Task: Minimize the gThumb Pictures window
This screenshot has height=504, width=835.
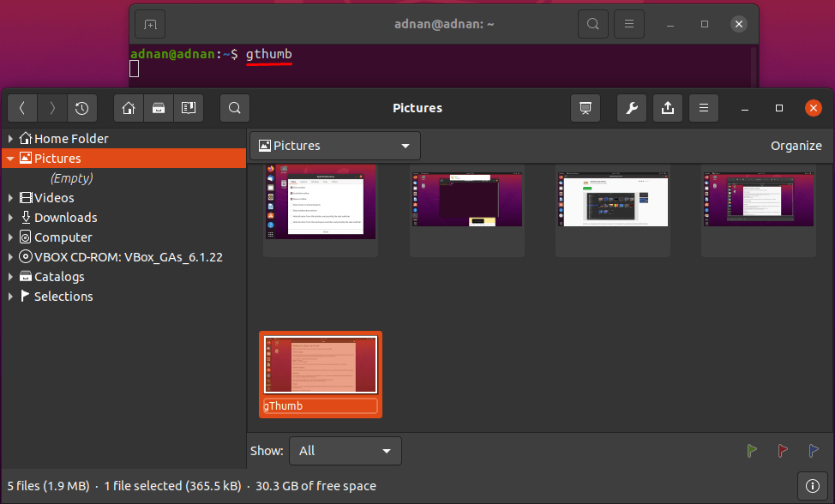Action: tap(745, 108)
